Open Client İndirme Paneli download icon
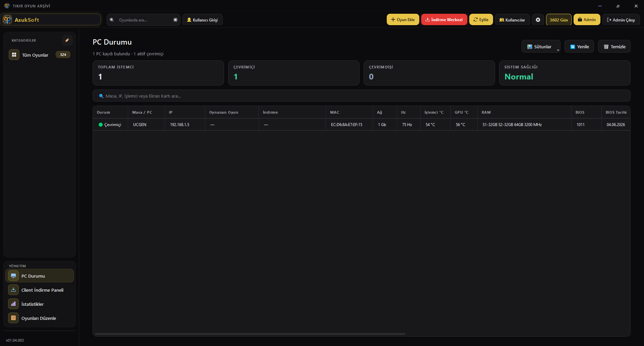This screenshot has height=346, width=644. click(13, 290)
